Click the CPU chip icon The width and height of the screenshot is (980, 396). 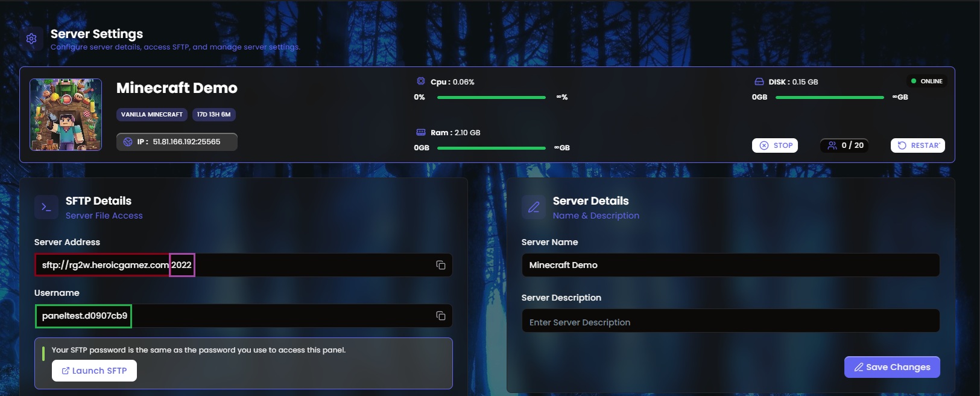pos(421,81)
